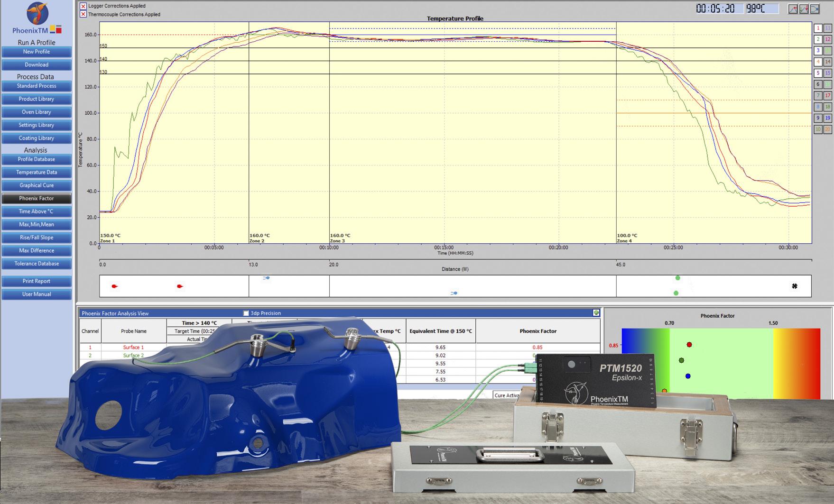
Task: Open the User Manual
Action: (x=37, y=294)
